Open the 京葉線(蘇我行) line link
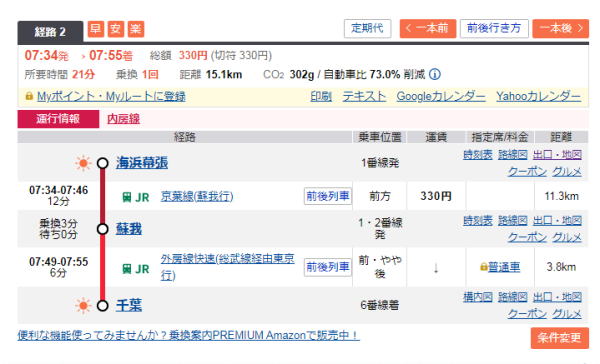The image size is (600, 364). coord(197,196)
